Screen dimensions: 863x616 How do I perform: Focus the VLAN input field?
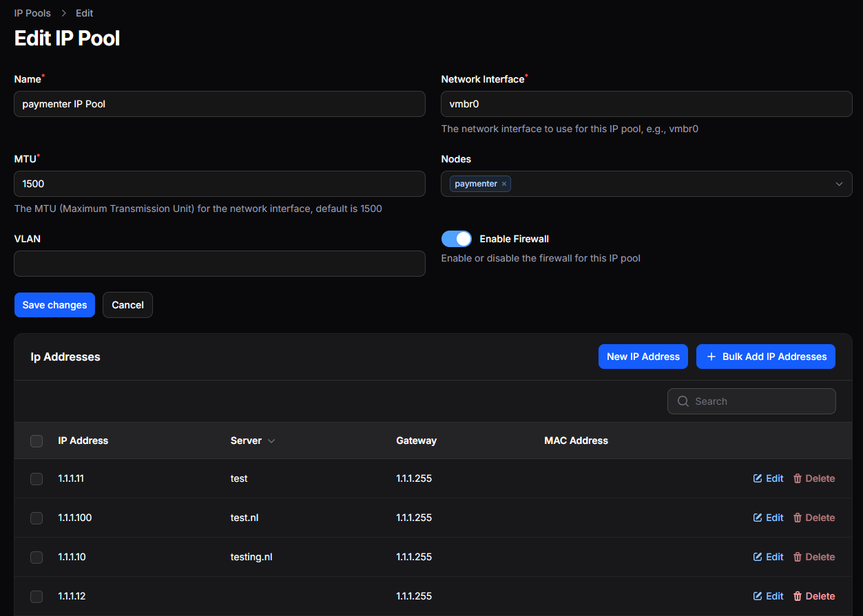click(219, 264)
